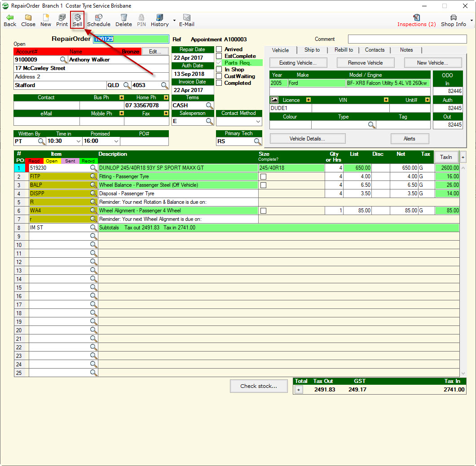The height and width of the screenshot is (466, 476).
Task: Click the Print toolbar icon
Action: pos(62,20)
